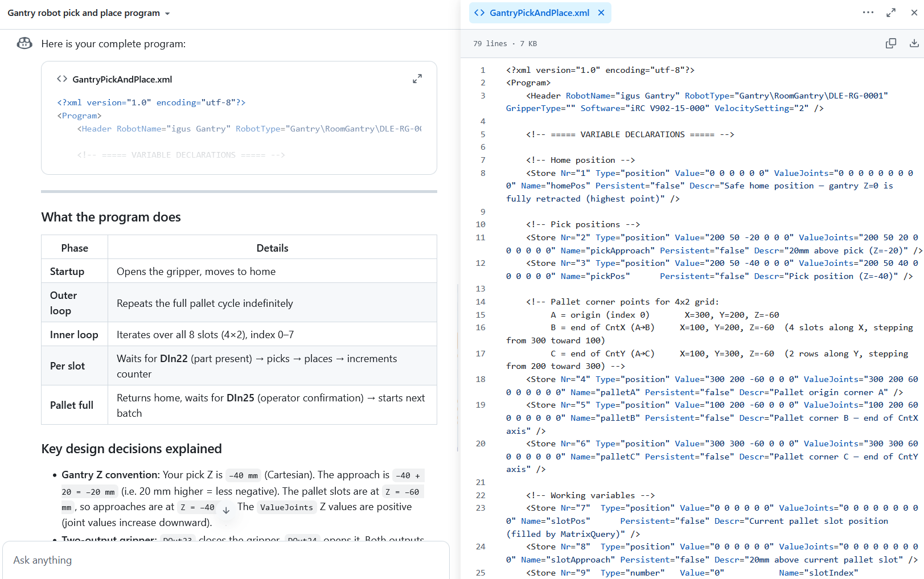Click line number 8 in the code viewer
This screenshot has height=579, width=924.
click(483, 173)
